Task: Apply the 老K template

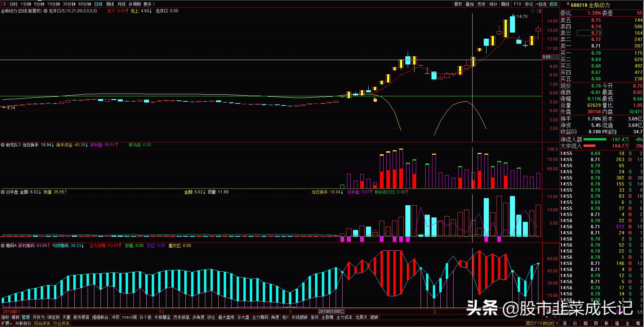Action: 286,317
